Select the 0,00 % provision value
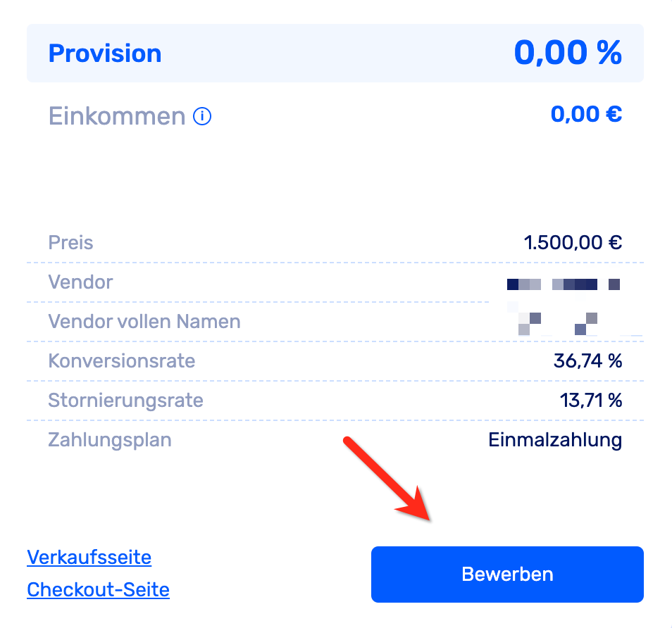Image resolution: width=672 pixels, height=628 pixels. coord(568,53)
